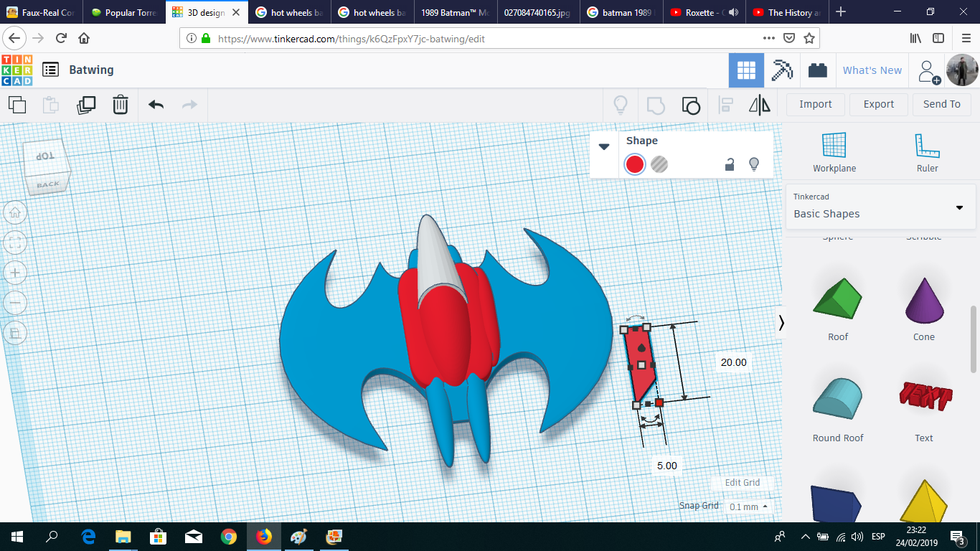Edit the 20.00 length dimension
This screenshot has width=980, height=551.
point(734,362)
